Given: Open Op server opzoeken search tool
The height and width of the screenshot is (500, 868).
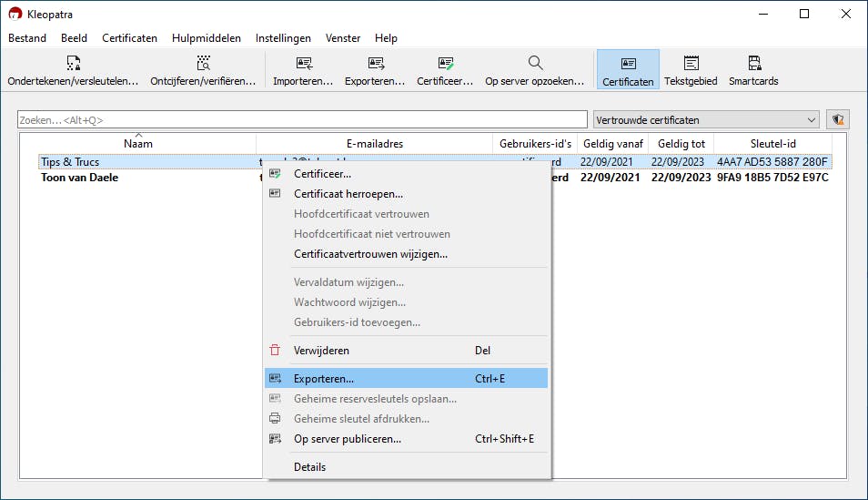Looking at the screenshot, I should 535,70.
